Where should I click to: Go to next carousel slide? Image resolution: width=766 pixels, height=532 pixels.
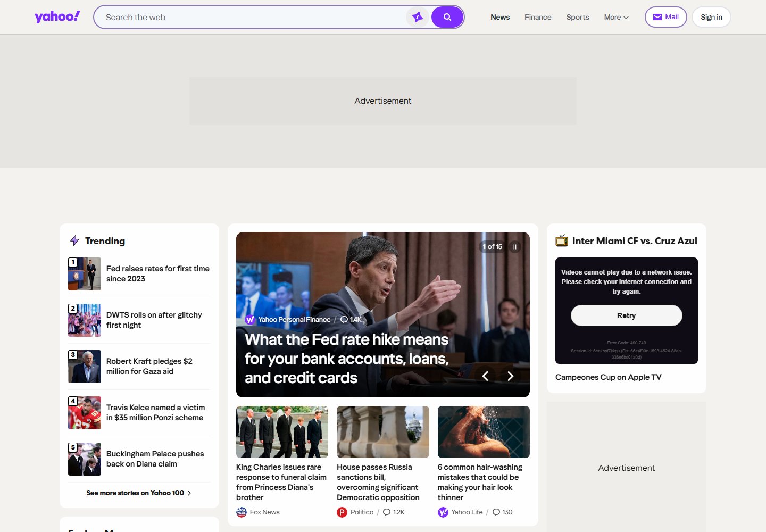click(510, 376)
